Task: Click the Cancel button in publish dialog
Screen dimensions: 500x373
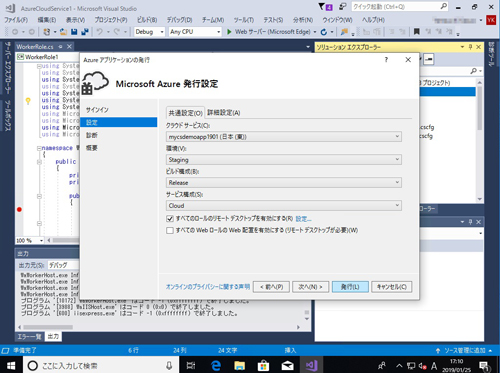Action: click(x=392, y=287)
